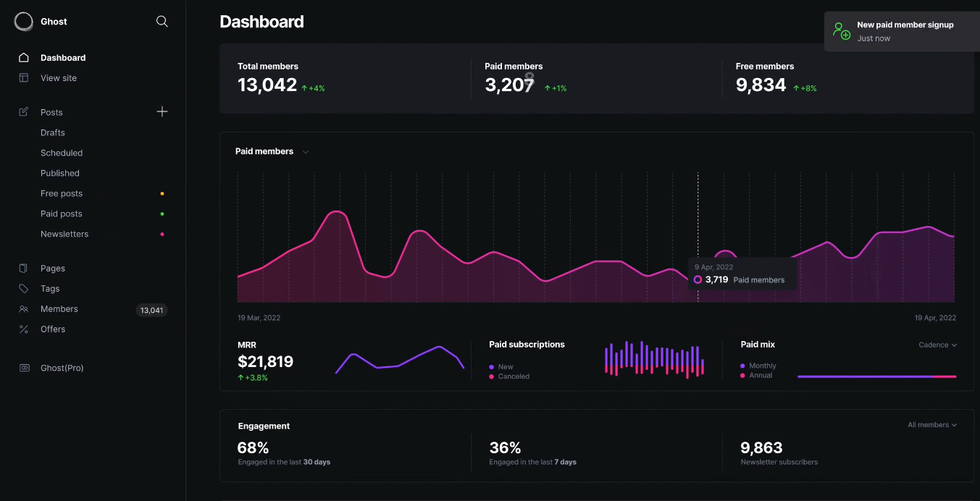
Task: Go to Scheduled posts
Action: click(x=62, y=153)
